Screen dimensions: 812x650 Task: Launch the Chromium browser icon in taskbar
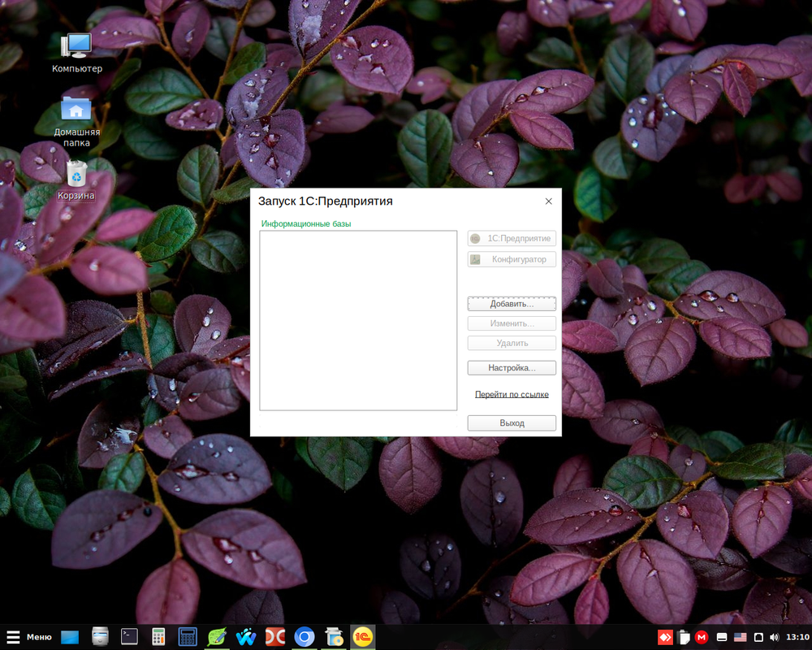(x=304, y=637)
